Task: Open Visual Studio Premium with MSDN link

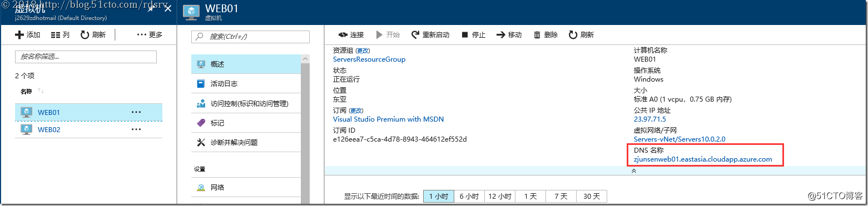Action: [388, 119]
